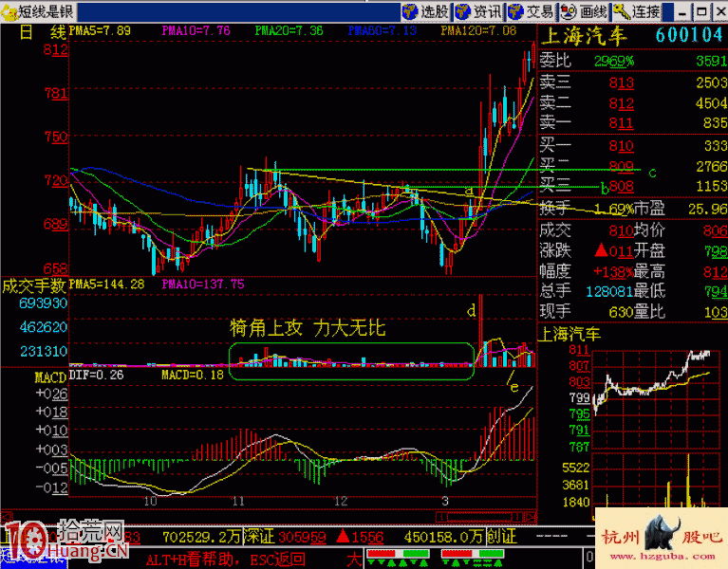The width and height of the screenshot is (728, 569).
Task: Click the 658 price axis label
Action: click(x=55, y=268)
